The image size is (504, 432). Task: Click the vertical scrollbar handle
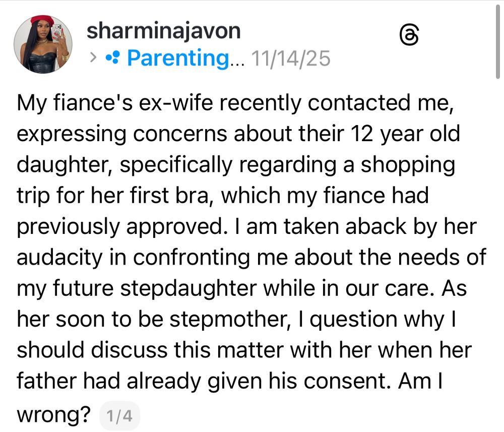[x=497, y=42]
